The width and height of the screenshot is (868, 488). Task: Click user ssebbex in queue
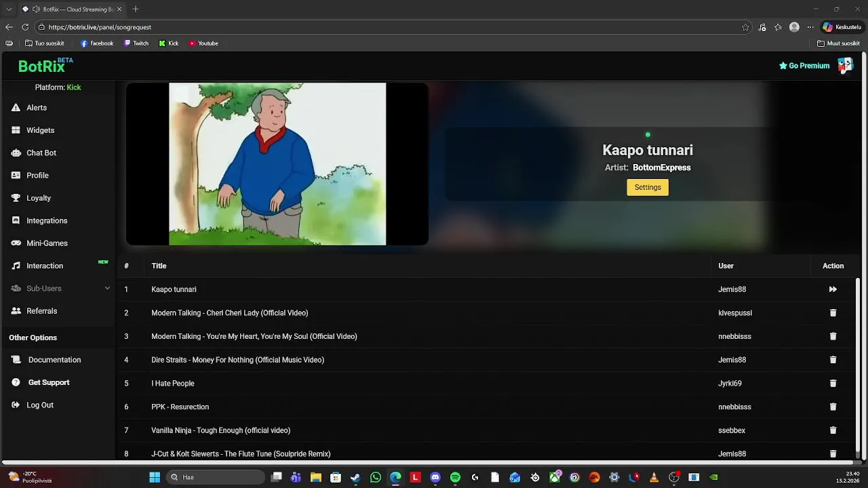click(732, 430)
